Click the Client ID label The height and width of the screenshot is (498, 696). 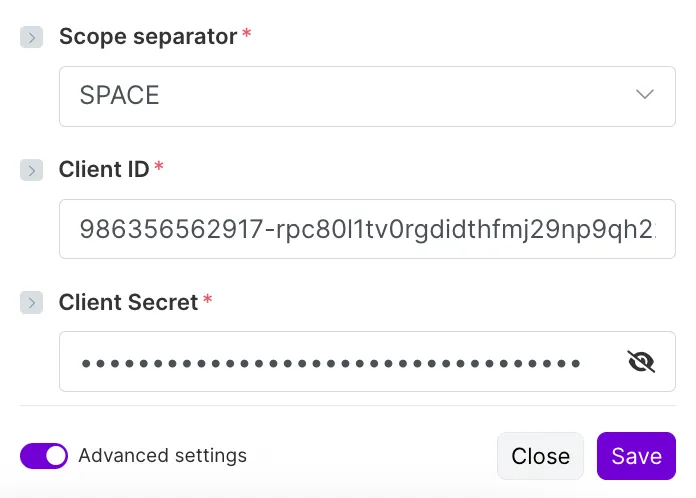[x=104, y=169]
